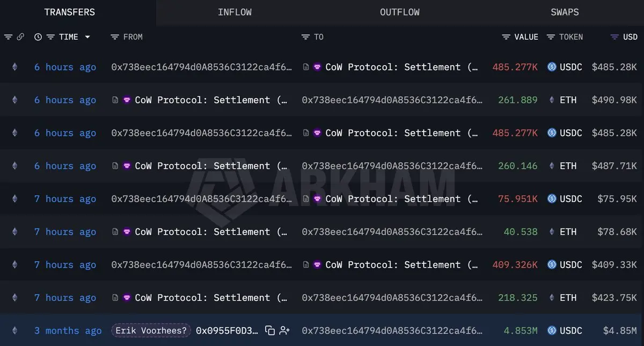Viewport: 644px width, 346px height.
Task: Switch to the INFLOW tab
Action: pos(235,12)
